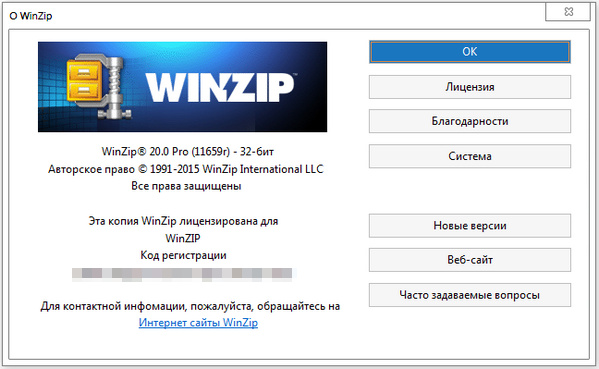
Task: Click the Код регистрации label
Action: pos(183,256)
